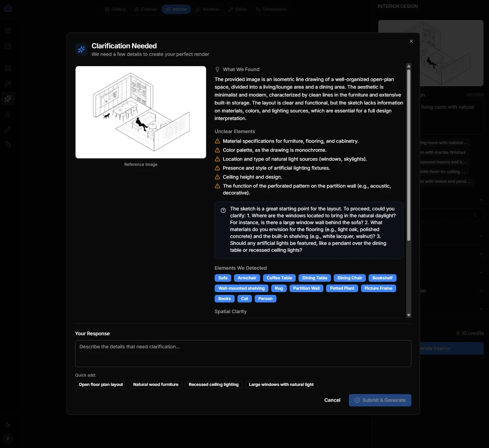
Task: Switch to the Weather tab
Action: [x=207, y=9]
